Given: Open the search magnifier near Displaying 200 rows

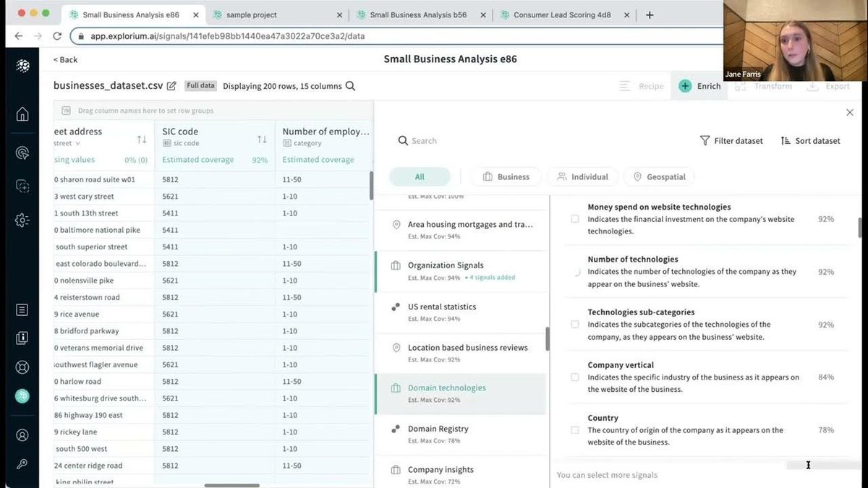Looking at the screenshot, I should tap(351, 85).
